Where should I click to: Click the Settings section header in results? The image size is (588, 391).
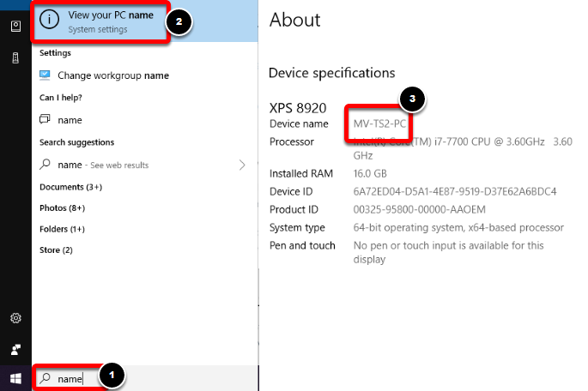[x=55, y=53]
